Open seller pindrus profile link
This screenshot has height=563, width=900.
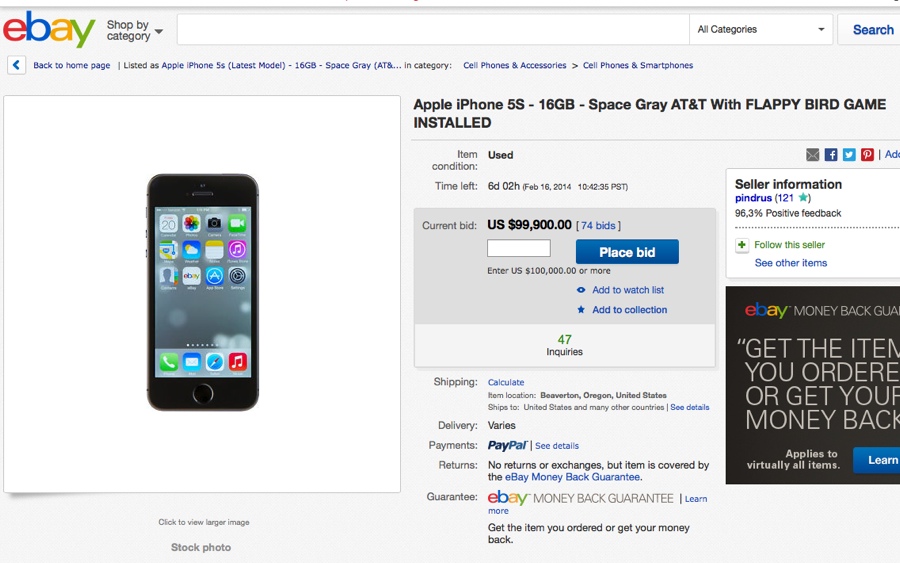(x=753, y=198)
